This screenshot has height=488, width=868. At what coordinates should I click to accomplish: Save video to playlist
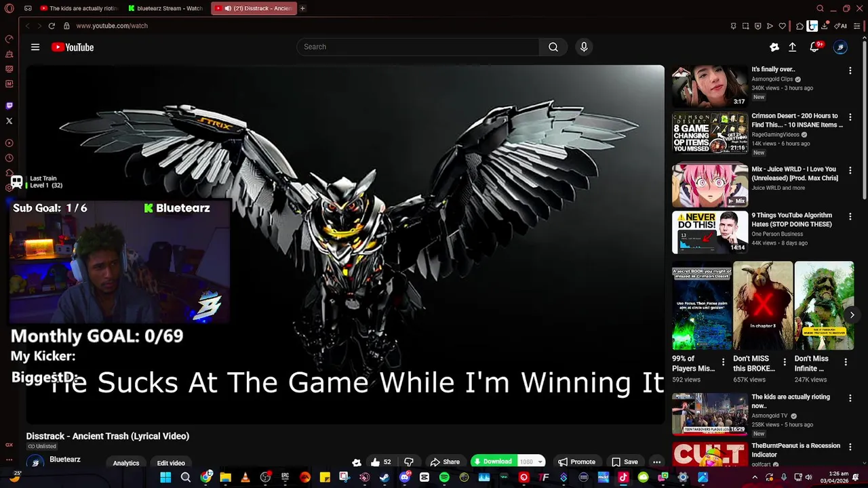(x=625, y=462)
